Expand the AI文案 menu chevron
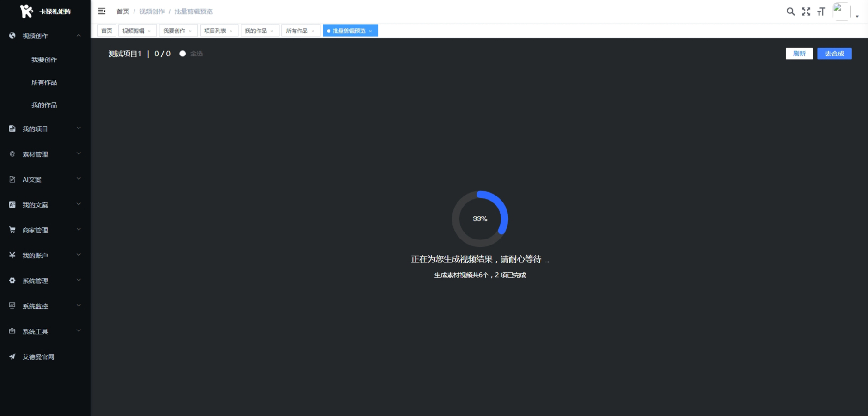 79,179
